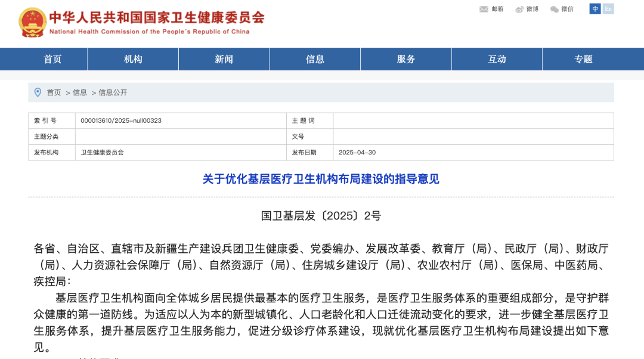This screenshot has height=359, width=644.
Task: Open the 机构 navigation menu
Action: (x=133, y=59)
